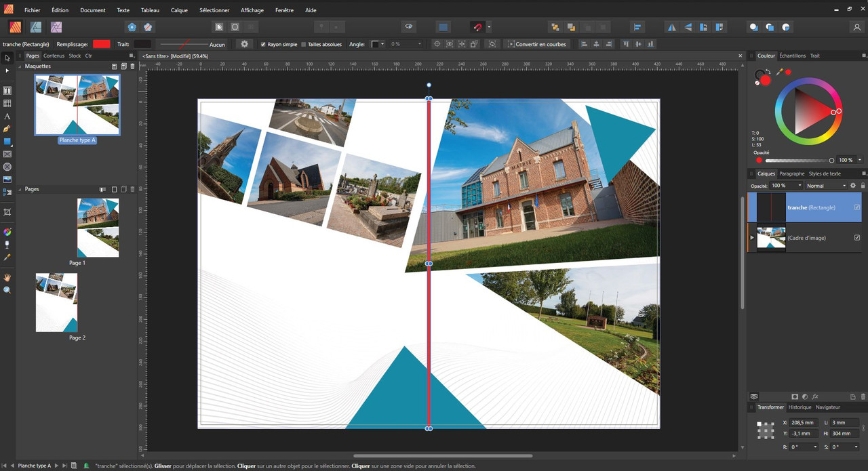868x471 pixels.
Task: Switch to the Publisher persona icon
Action: [x=15, y=27]
